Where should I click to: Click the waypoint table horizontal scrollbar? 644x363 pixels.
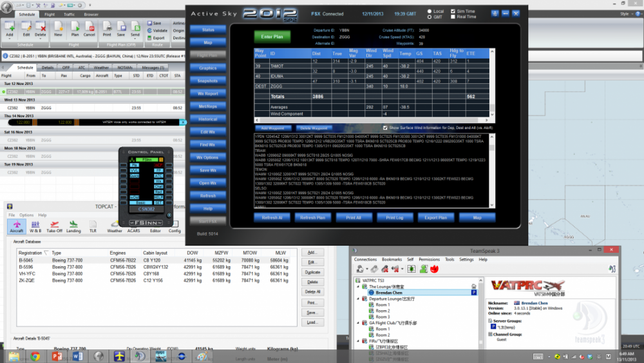tap(372, 120)
